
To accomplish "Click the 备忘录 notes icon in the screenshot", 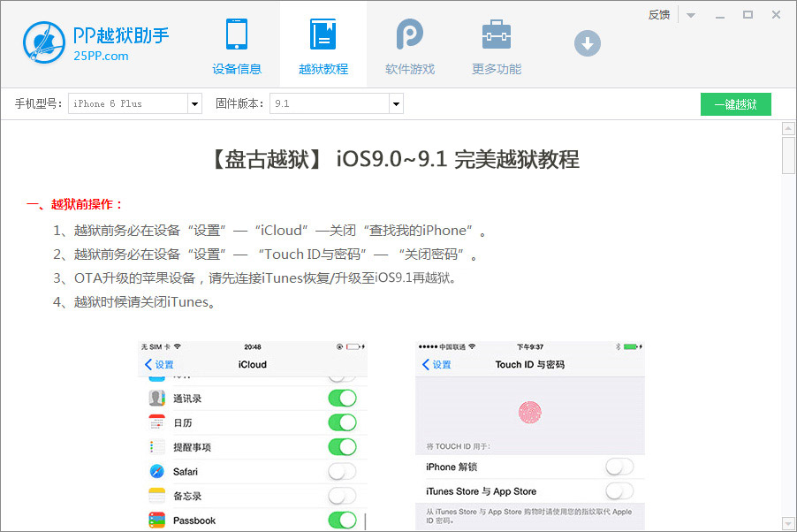I will [156, 496].
